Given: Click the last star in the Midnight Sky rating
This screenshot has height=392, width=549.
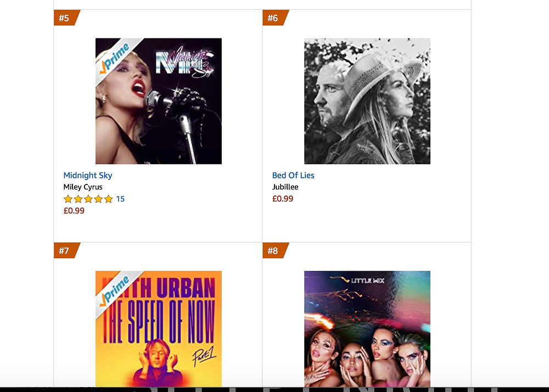Looking at the screenshot, I should (109, 199).
